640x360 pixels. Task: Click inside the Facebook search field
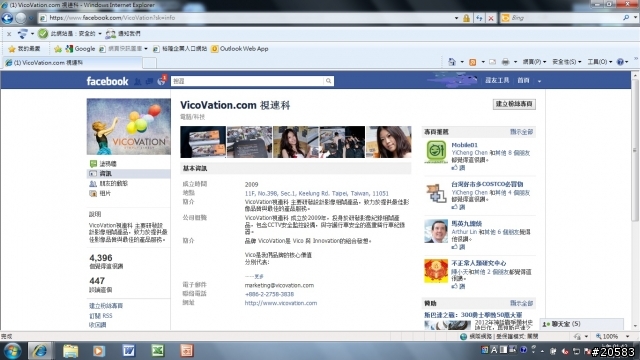pos(247,81)
